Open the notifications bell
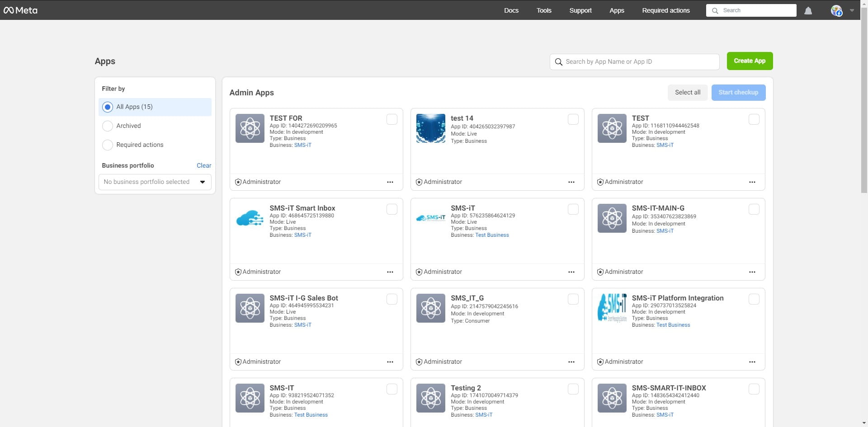 (x=808, y=10)
